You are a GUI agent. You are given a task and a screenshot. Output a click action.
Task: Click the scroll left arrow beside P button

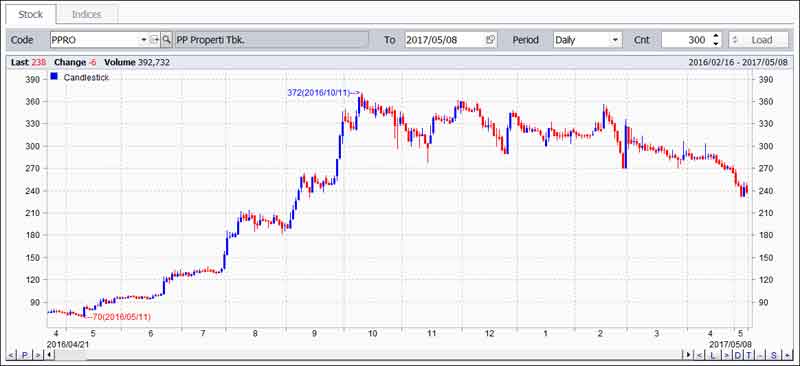[11, 355]
